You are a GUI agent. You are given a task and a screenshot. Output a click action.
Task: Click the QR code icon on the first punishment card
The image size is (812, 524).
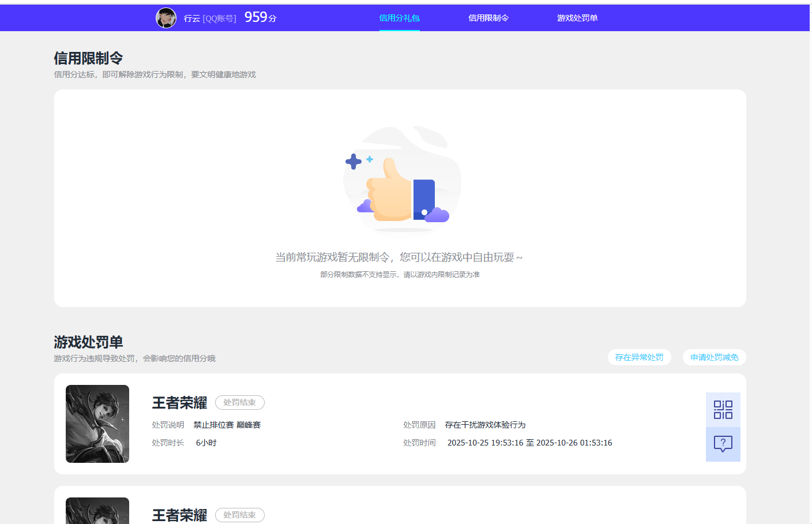point(723,409)
